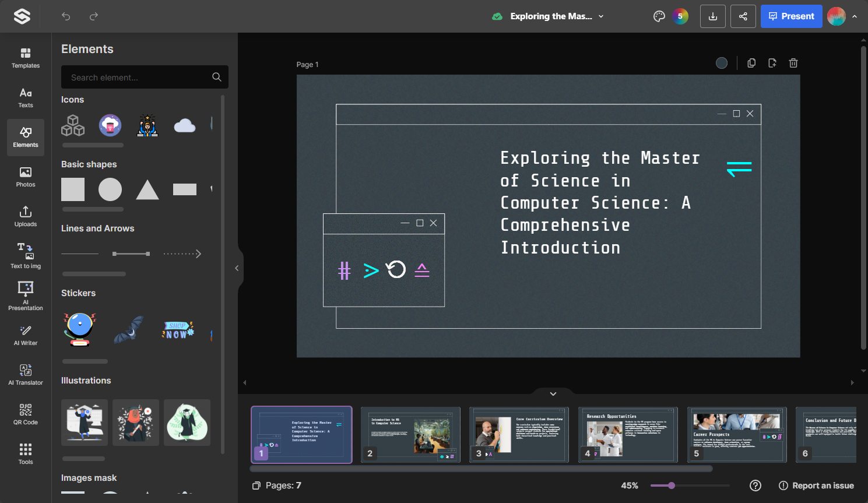Open the Templates sidebar panel
The width and height of the screenshot is (868, 503).
(26, 58)
